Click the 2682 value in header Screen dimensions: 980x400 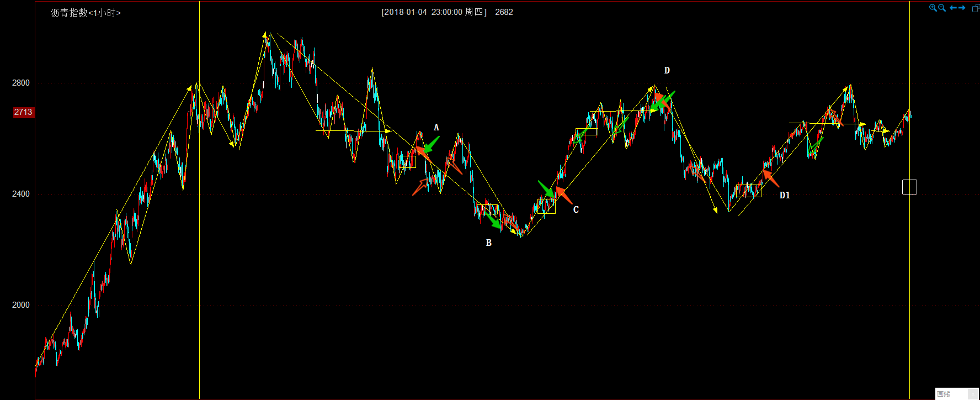click(504, 12)
